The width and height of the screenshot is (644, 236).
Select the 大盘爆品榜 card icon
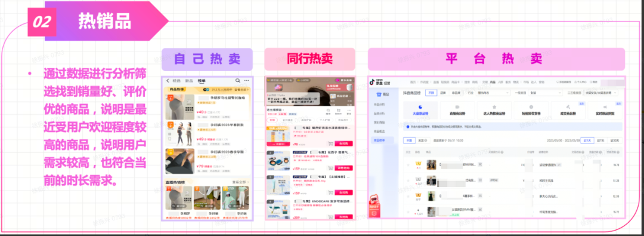(x=420, y=106)
